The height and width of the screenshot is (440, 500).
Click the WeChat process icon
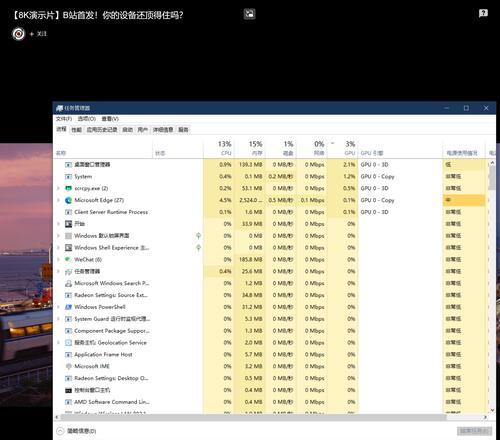click(68, 259)
